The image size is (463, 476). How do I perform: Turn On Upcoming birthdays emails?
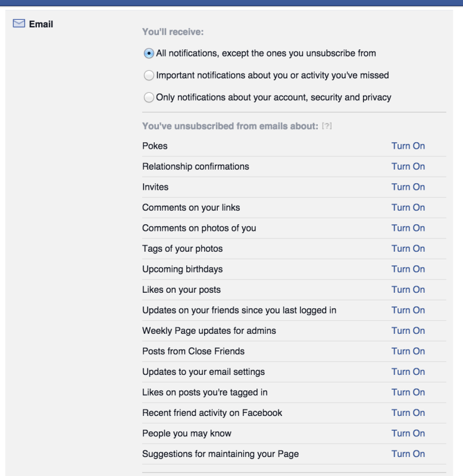408,270
